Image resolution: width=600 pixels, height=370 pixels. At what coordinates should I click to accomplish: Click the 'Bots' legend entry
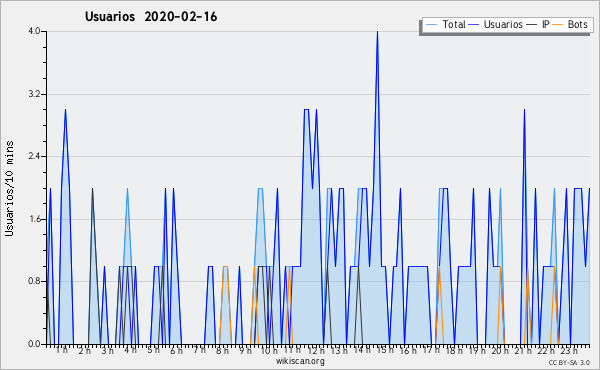(577, 24)
